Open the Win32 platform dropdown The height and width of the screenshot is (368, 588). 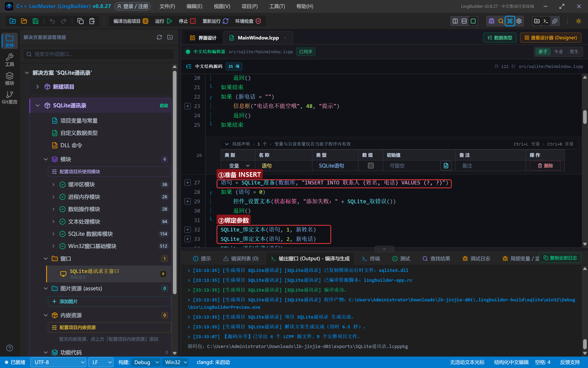coord(176,362)
